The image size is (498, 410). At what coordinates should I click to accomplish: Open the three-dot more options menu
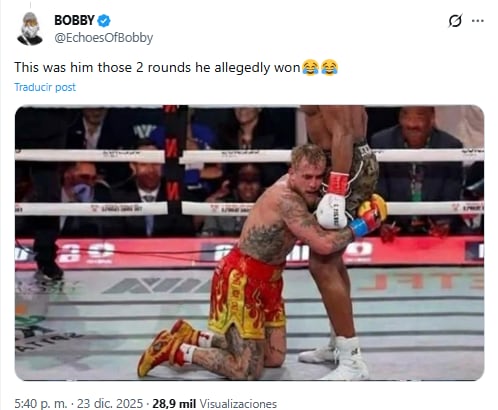pos(478,21)
